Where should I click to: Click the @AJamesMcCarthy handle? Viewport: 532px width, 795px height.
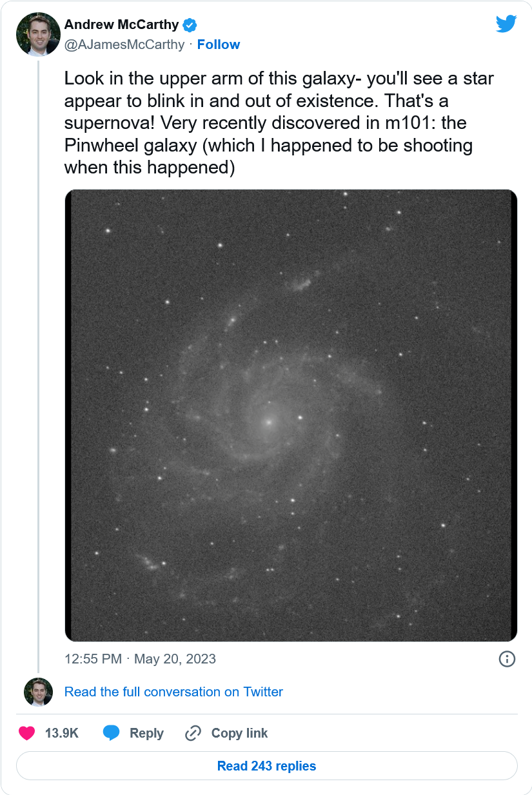coord(124,44)
